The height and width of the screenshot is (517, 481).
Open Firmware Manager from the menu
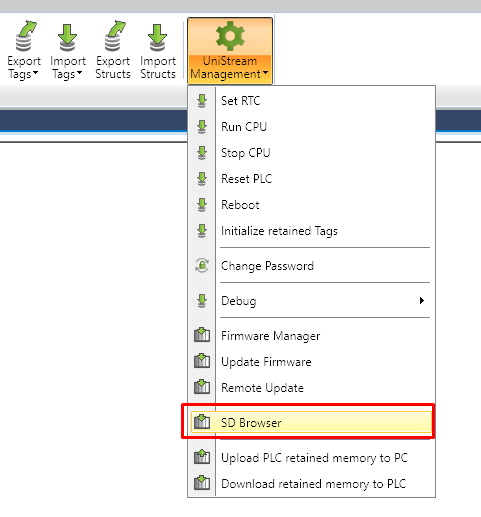[x=312, y=336]
